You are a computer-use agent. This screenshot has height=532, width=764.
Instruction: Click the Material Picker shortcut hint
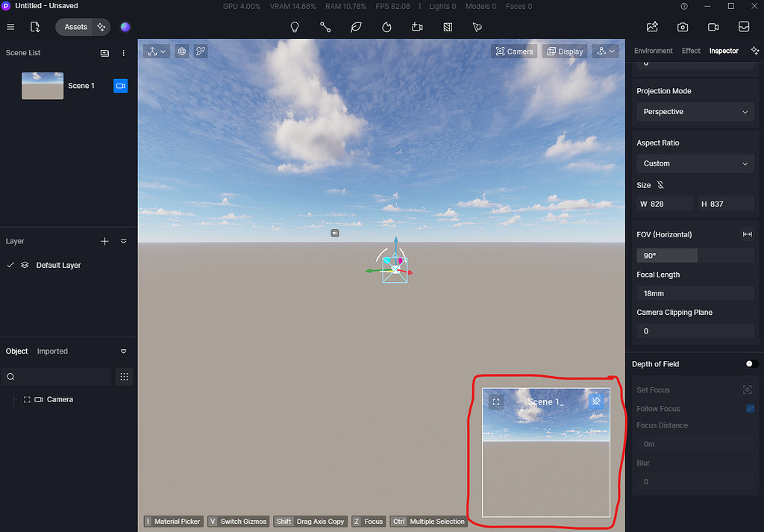tap(173, 522)
